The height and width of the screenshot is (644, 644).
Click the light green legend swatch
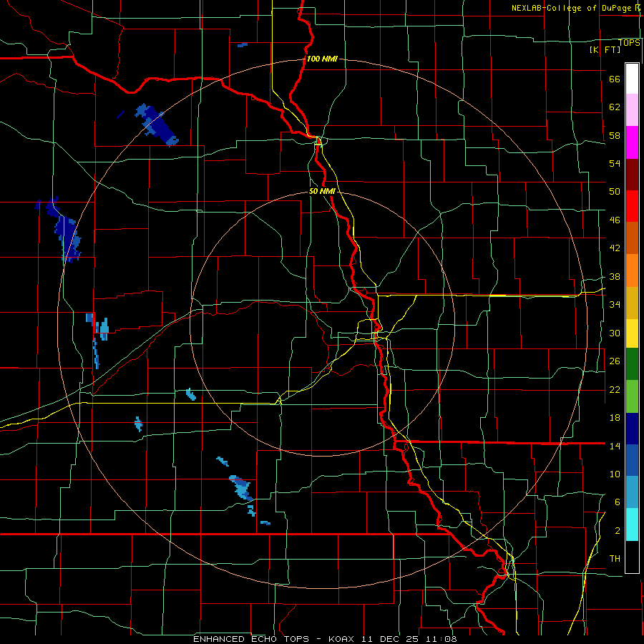click(632, 396)
